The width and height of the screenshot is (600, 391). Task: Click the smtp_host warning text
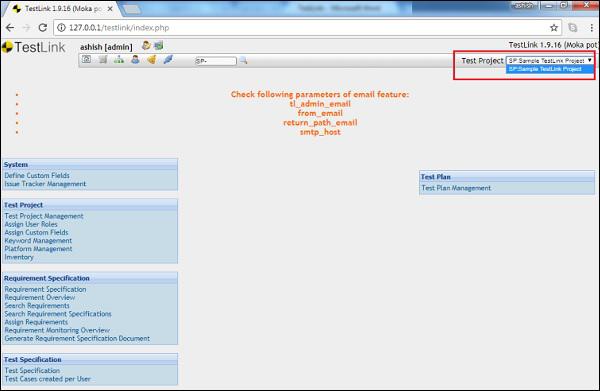pyautogui.click(x=320, y=132)
